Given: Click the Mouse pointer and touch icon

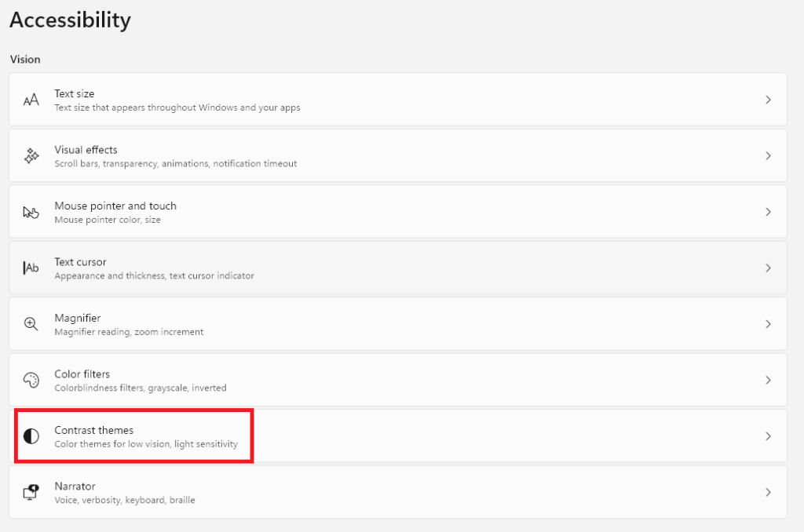Looking at the screenshot, I should click(31, 212).
